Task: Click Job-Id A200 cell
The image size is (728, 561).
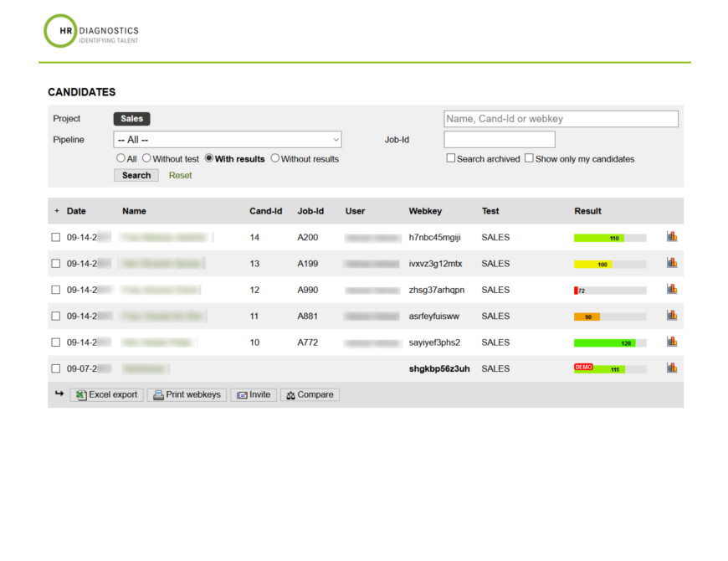Action: coord(307,237)
